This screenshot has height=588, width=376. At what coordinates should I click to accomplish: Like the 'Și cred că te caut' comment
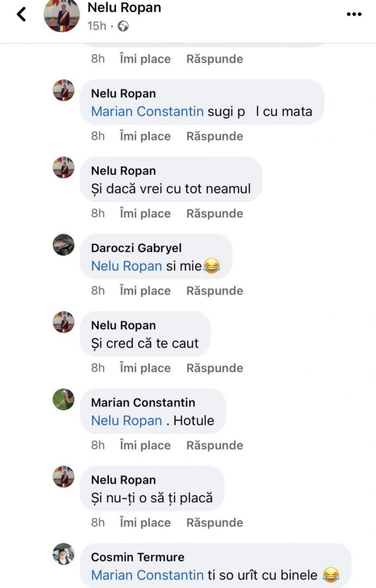pos(145,368)
